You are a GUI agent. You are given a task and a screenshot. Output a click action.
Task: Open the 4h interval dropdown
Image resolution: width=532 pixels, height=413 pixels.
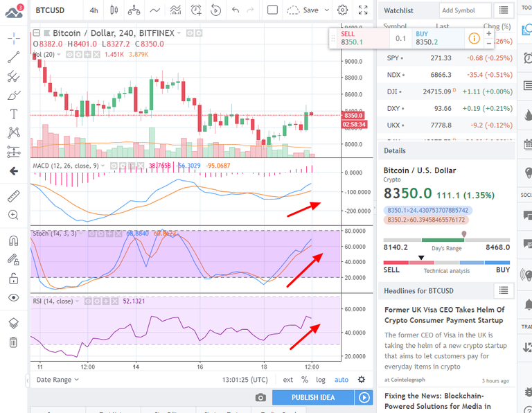coord(94,10)
